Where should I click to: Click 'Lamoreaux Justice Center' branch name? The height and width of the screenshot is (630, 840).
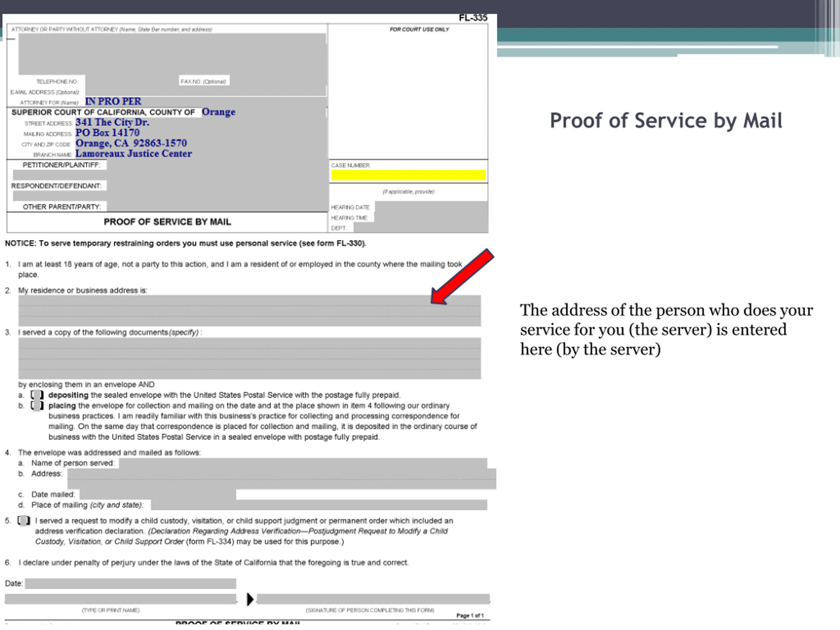133,154
